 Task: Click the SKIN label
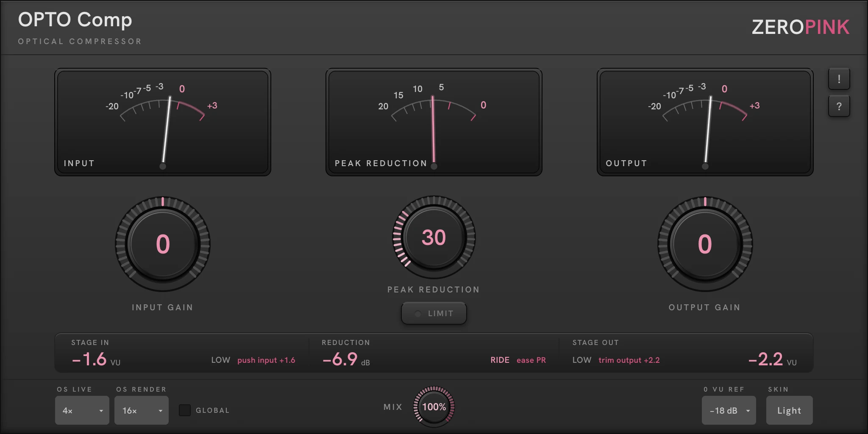coord(778,389)
